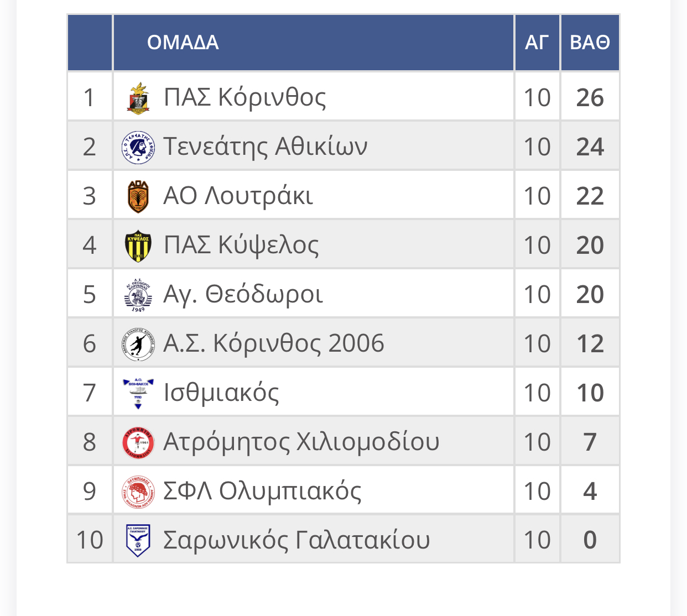Click the ΑΟ Λουτράκι orange shield logo

point(138,196)
